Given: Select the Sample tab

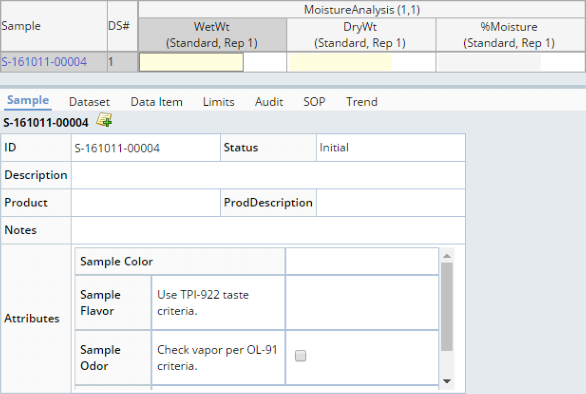Looking at the screenshot, I should pos(28,100).
